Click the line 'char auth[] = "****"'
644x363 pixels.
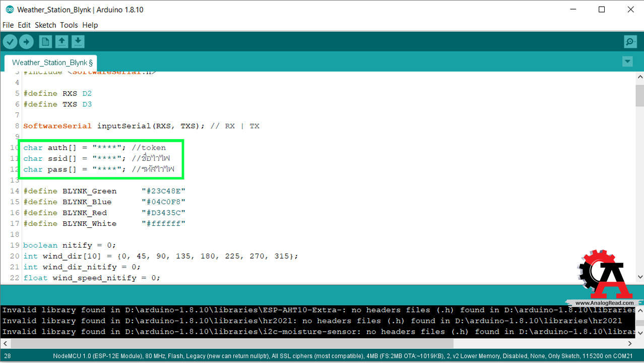coord(95,148)
